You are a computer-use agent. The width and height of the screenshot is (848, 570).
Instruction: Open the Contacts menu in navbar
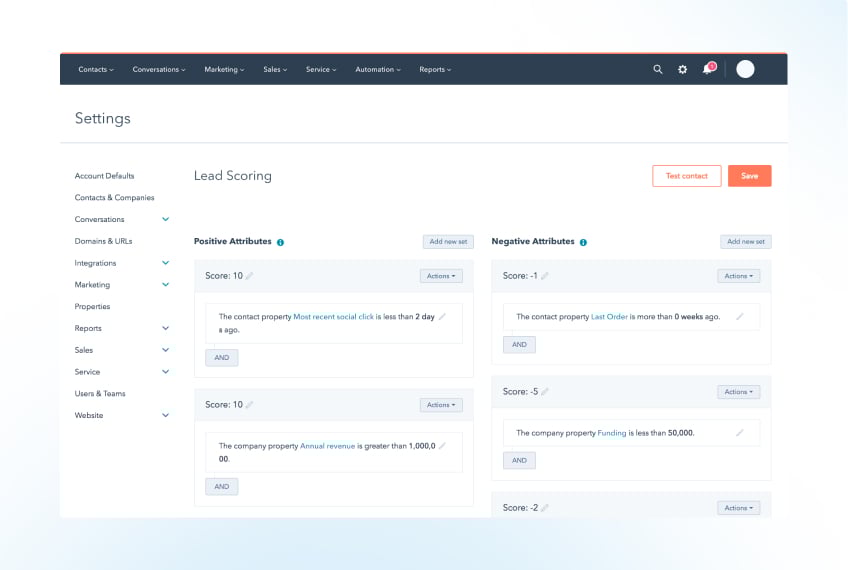tap(96, 70)
